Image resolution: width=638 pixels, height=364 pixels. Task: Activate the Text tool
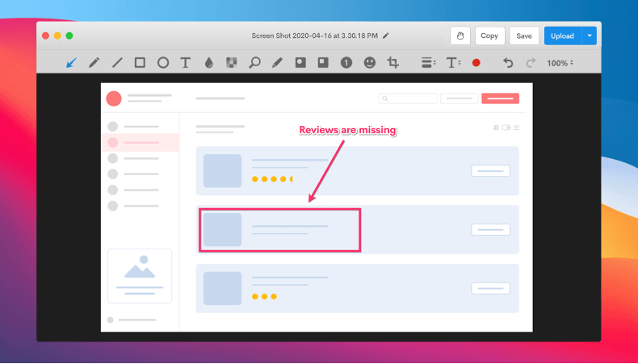tap(185, 62)
